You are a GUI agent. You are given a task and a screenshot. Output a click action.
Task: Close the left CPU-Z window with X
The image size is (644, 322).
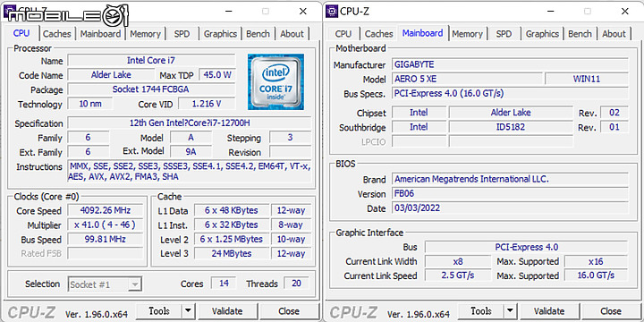click(303, 12)
